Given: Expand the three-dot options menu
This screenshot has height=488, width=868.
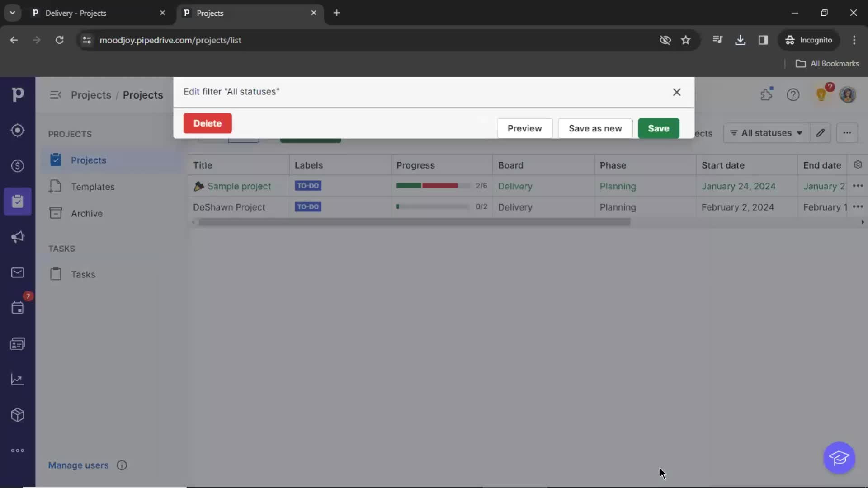Looking at the screenshot, I should click(x=847, y=132).
